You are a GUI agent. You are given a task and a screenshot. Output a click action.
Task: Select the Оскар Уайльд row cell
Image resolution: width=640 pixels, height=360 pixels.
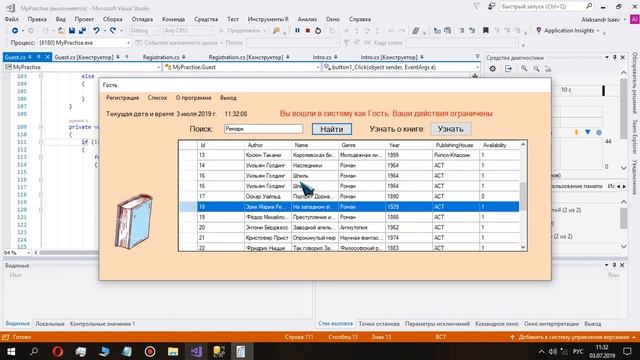tap(268, 196)
